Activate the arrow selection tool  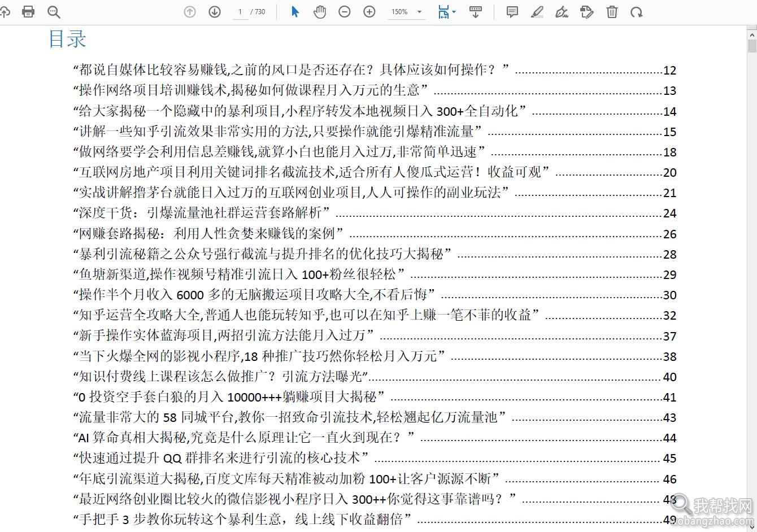pyautogui.click(x=295, y=11)
